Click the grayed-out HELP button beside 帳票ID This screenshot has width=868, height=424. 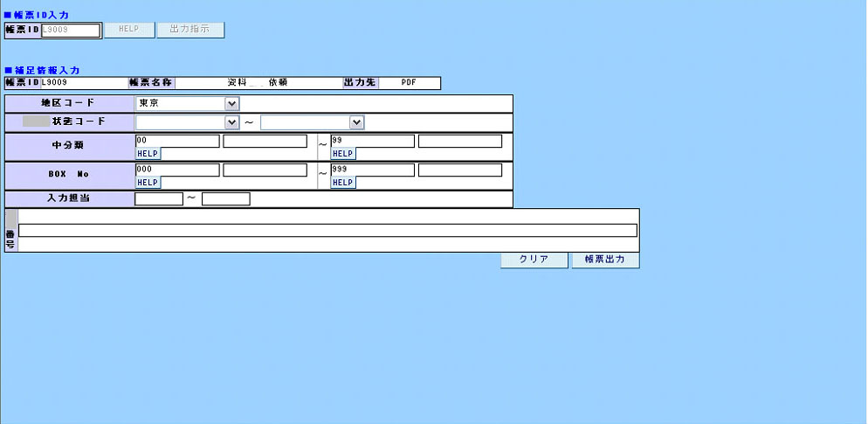128,30
